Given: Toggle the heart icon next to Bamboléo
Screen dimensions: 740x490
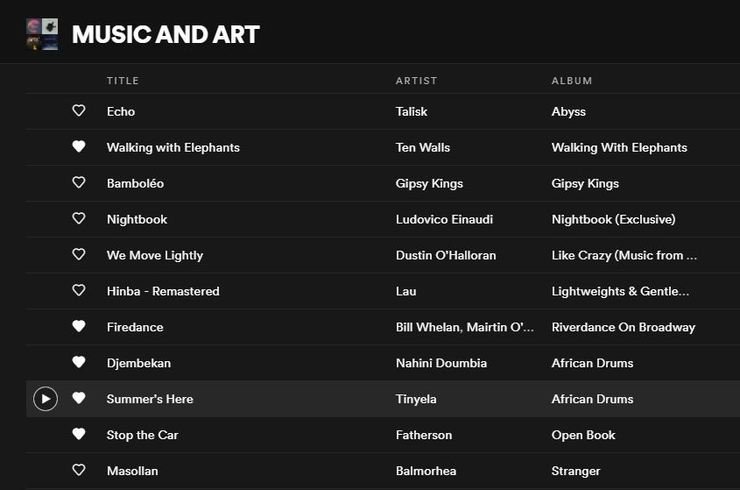Looking at the screenshot, I should pyautogui.click(x=79, y=182).
